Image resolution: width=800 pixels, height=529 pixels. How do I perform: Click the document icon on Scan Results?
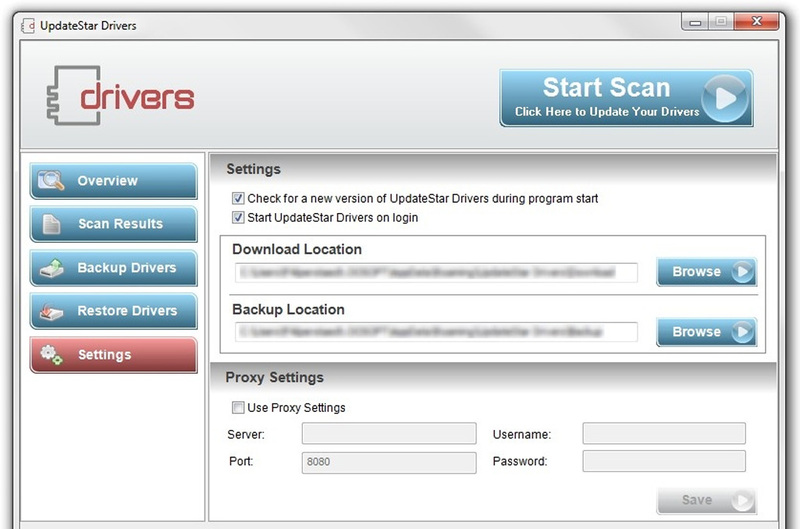pos(51,224)
